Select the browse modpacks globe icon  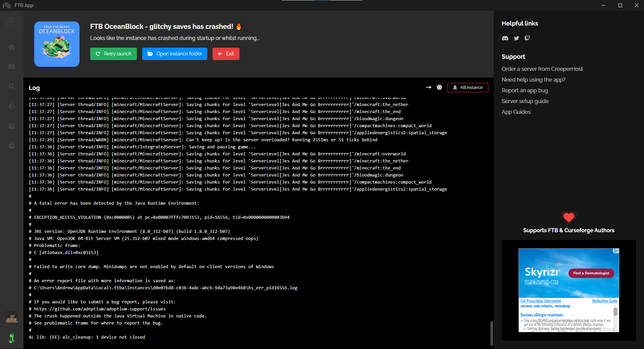[x=12, y=107]
